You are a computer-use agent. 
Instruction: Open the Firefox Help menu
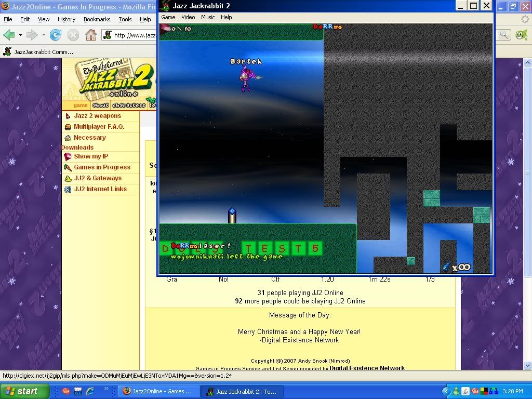[x=145, y=19]
